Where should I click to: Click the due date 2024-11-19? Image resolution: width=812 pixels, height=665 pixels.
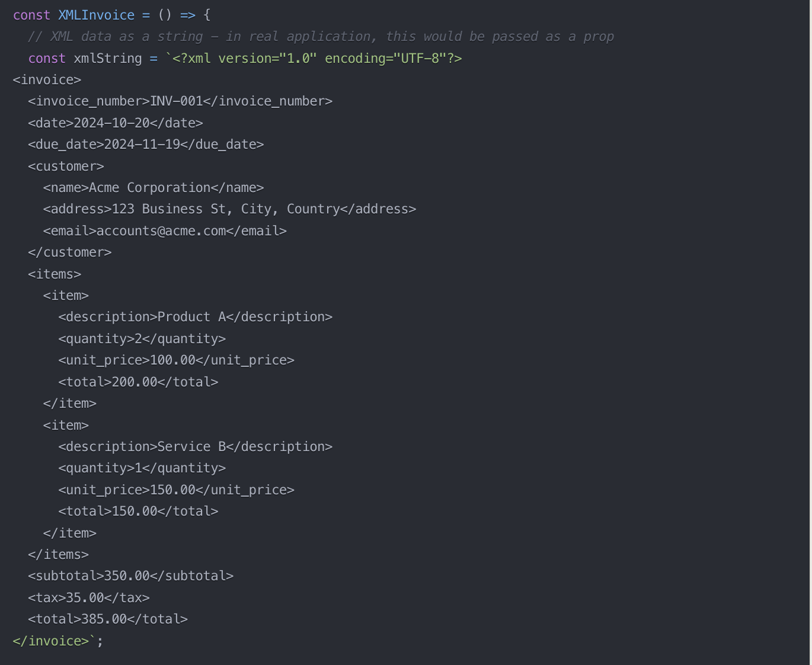tap(142, 145)
